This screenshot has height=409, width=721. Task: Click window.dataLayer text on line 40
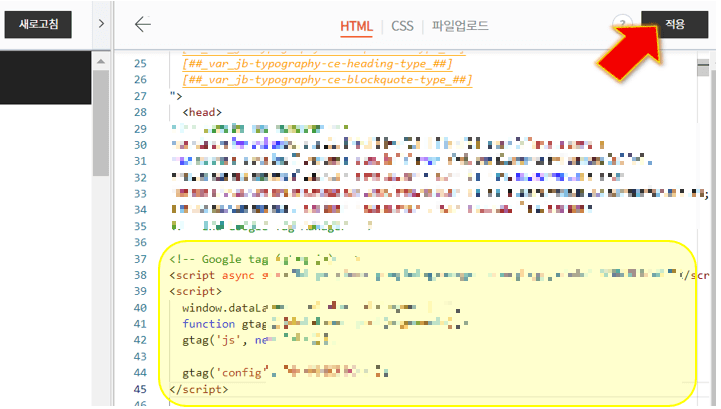224,308
